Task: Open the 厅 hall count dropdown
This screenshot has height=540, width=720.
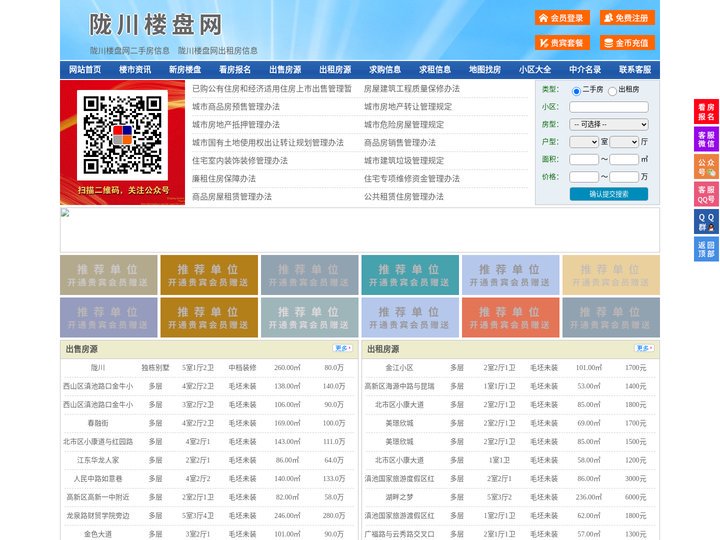Action: tap(624, 142)
